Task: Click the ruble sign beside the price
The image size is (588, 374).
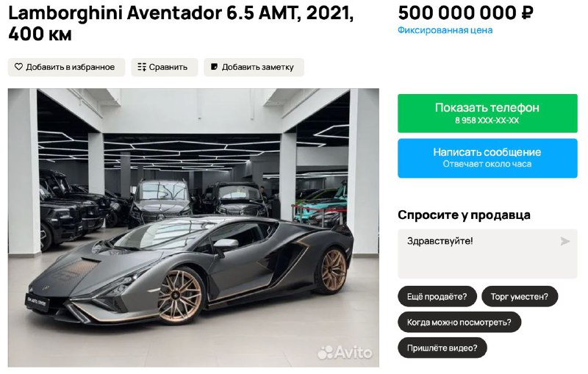Action: (527, 13)
